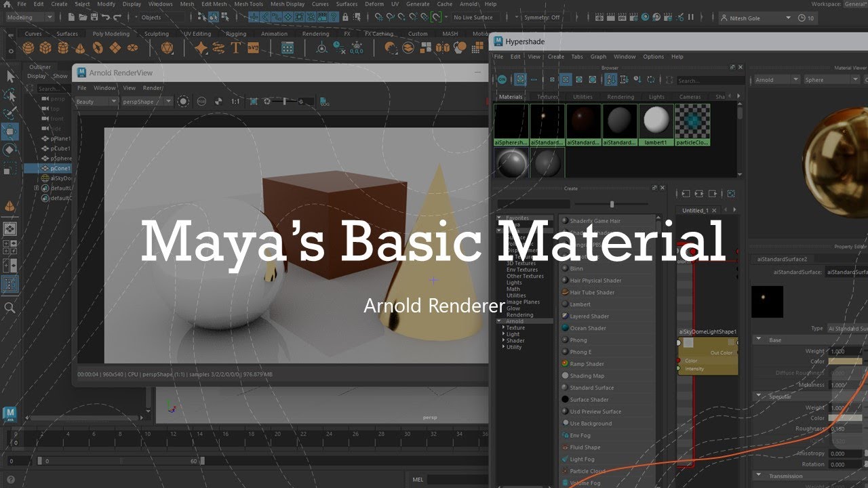868x488 pixels.
Task: Click the search magnifier icon in left sidebar
Action: [x=10, y=308]
